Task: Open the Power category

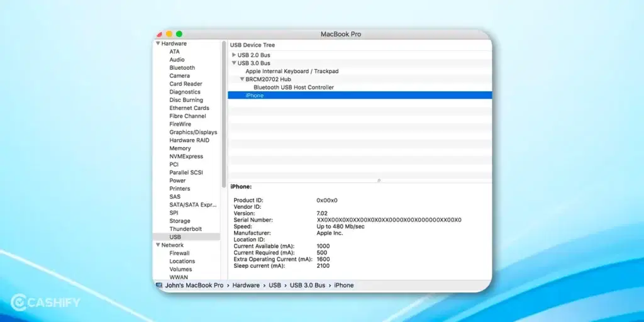Action: coord(177,180)
